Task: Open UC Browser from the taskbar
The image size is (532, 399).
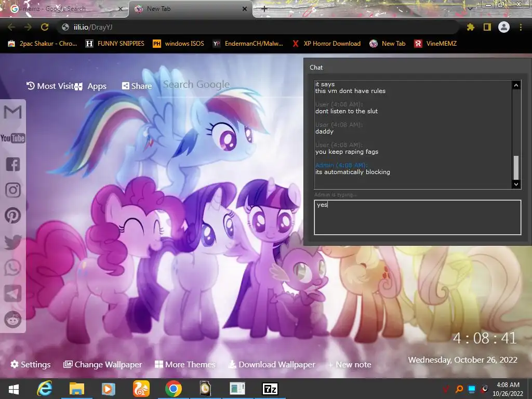Action: (x=141, y=389)
